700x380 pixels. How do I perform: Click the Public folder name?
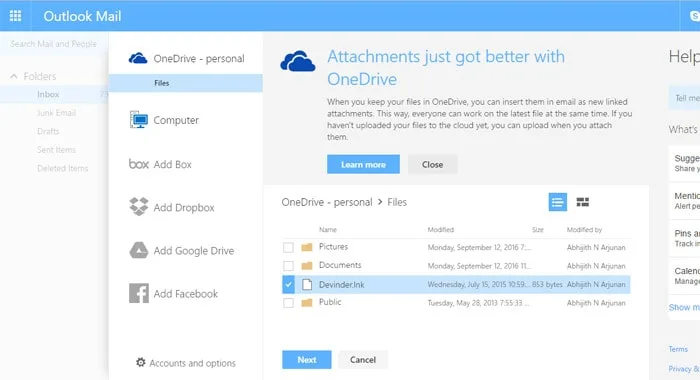[330, 302]
